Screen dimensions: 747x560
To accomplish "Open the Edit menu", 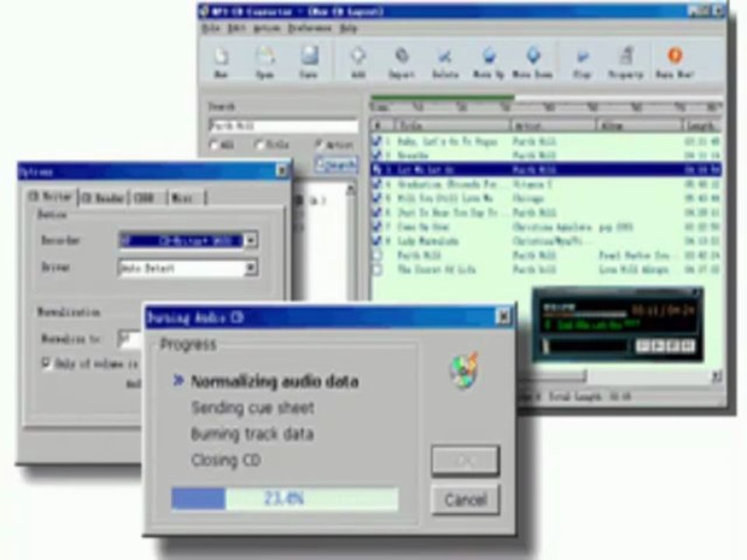I will click(x=237, y=29).
